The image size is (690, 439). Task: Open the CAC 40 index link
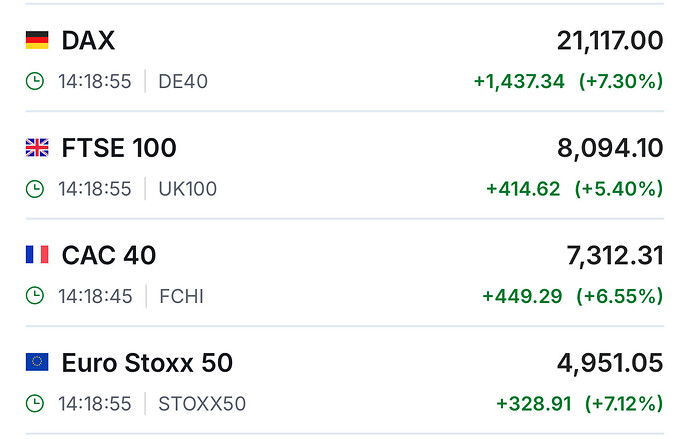pos(109,256)
